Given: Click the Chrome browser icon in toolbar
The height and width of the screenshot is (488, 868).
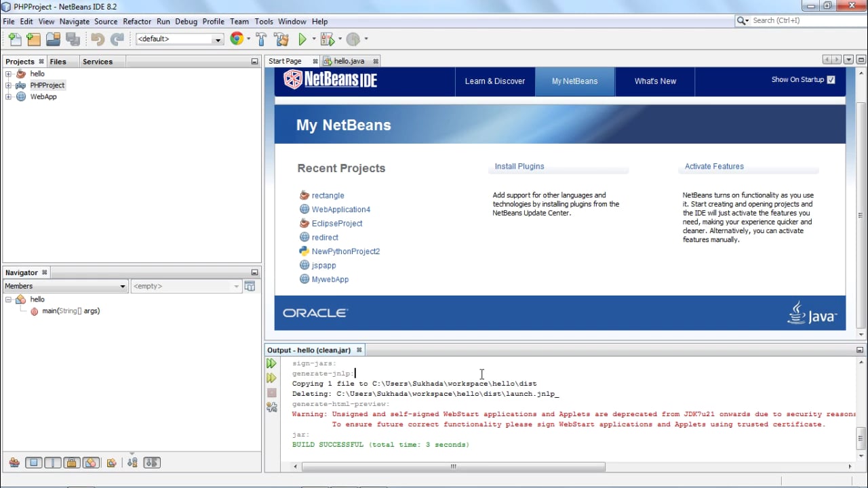Looking at the screenshot, I should coord(237,39).
